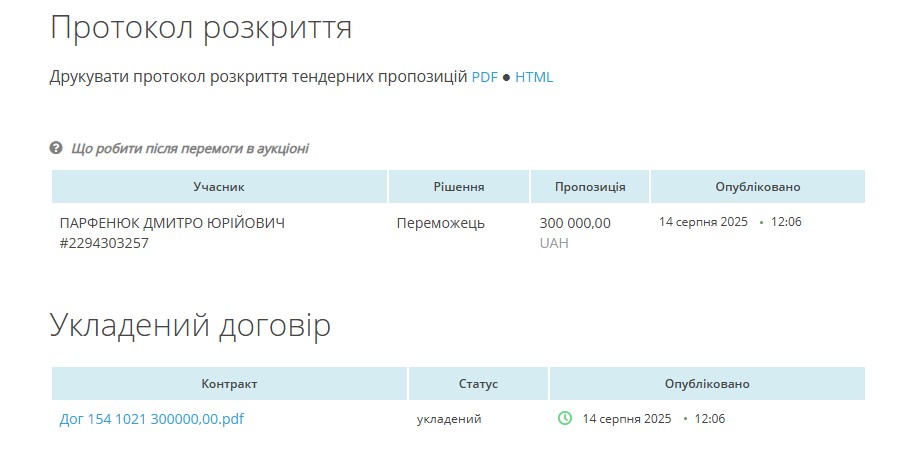
Task: Click participant row date 14 серпня 2025
Action: pyautogui.click(x=703, y=222)
